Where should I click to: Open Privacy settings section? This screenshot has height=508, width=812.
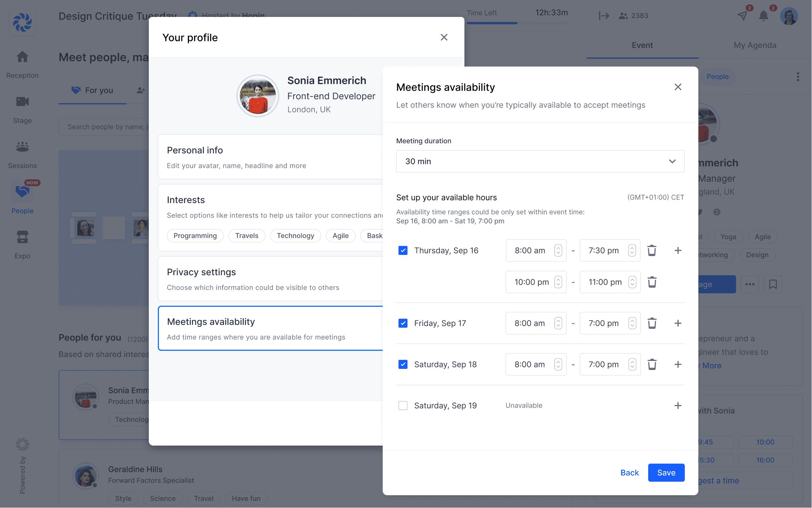[x=271, y=279]
